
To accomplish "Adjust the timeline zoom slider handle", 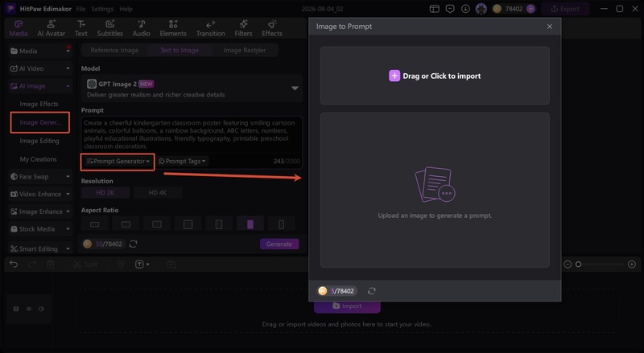I will click(578, 265).
